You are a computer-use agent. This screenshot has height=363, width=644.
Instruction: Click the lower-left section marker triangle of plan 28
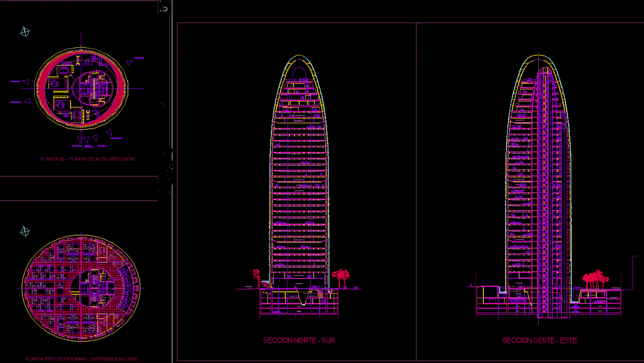27,101
